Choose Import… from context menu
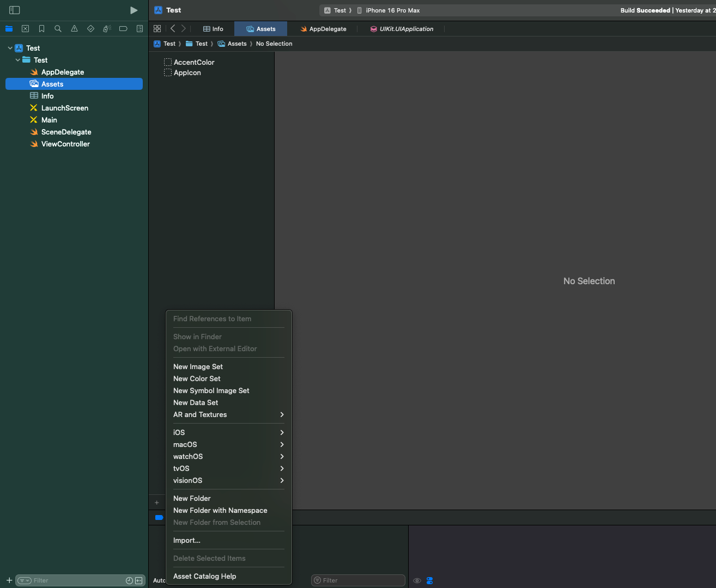Image resolution: width=716 pixels, height=588 pixels. (x=229, y=541)
